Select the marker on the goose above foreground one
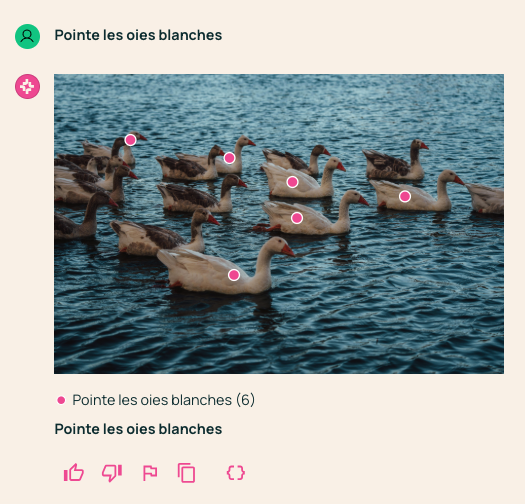 pyautogui.click(x=297, y=218)
